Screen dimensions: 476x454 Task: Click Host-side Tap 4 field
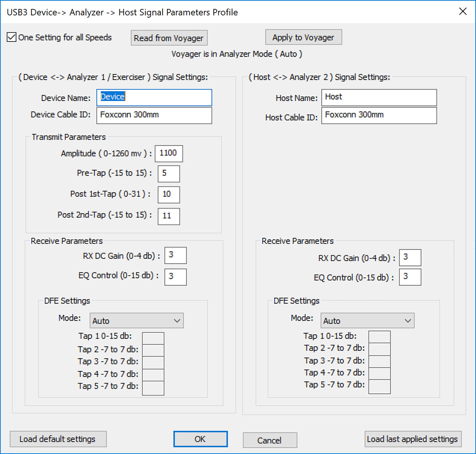[x=379, y=374]
